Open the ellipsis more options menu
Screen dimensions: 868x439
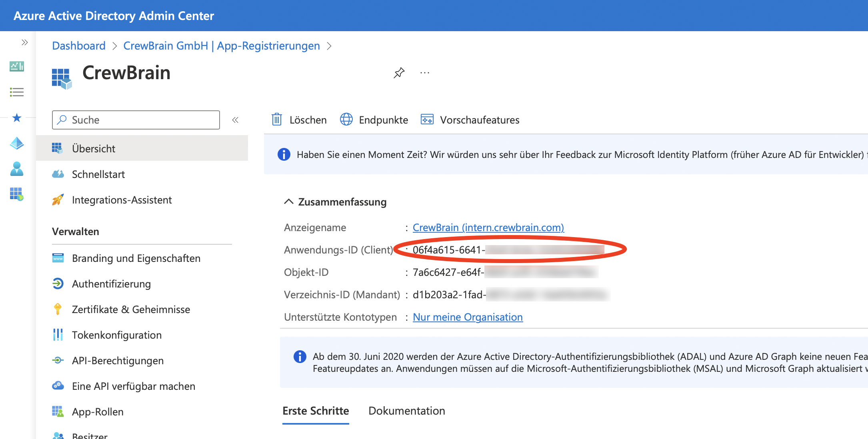tap(425, 73)
